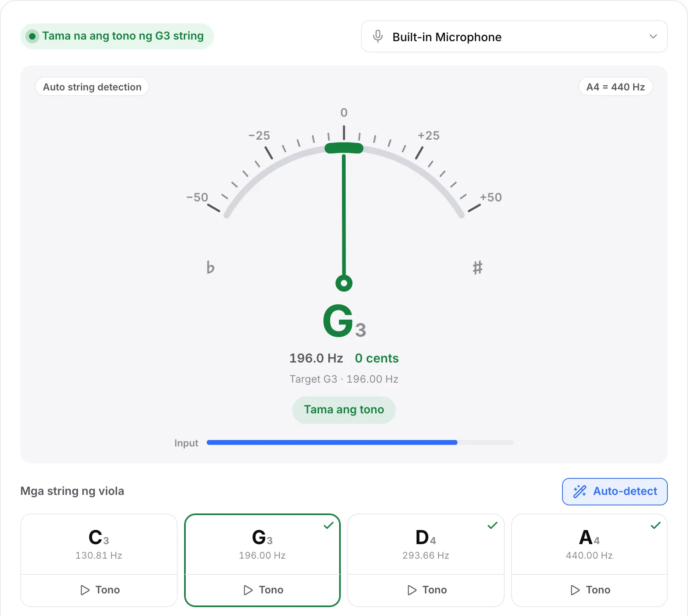Click the −50 gauge label

tap(197, 197)
